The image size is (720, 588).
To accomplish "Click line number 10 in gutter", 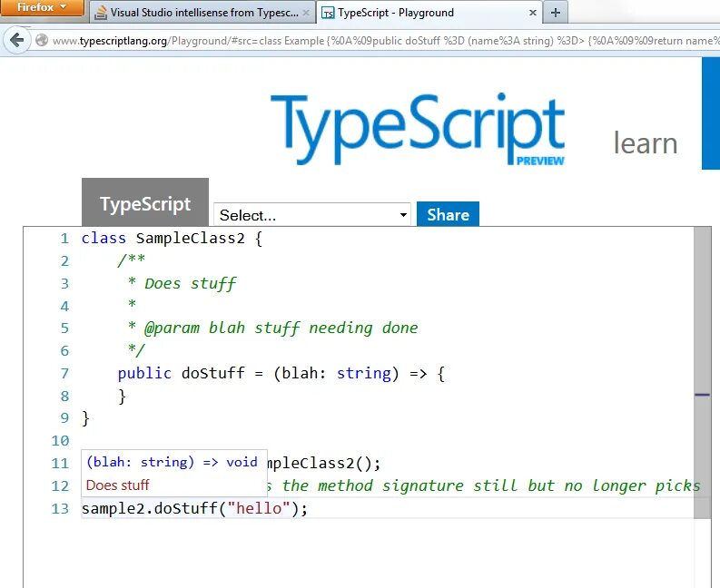I will [60, 441].
